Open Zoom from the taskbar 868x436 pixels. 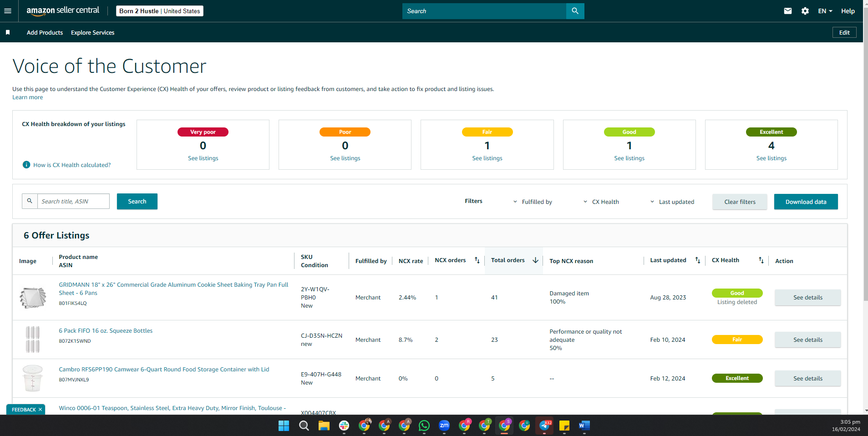(x=444, y=426)
